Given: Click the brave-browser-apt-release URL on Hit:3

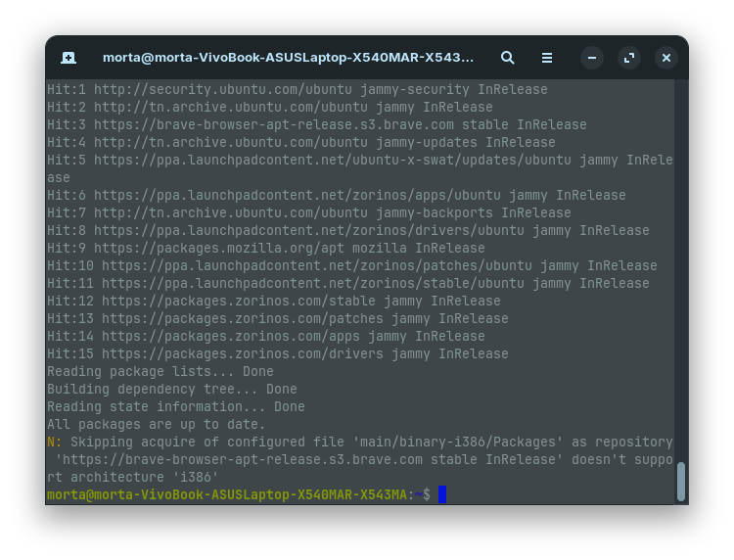Looking at the screenshot, I should (x=274, y=125).
